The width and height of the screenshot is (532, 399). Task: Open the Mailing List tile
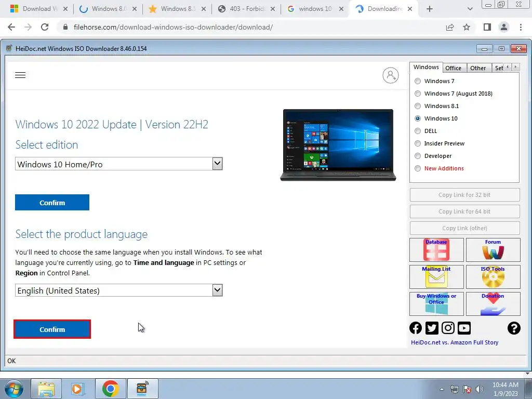pos(436,277)
